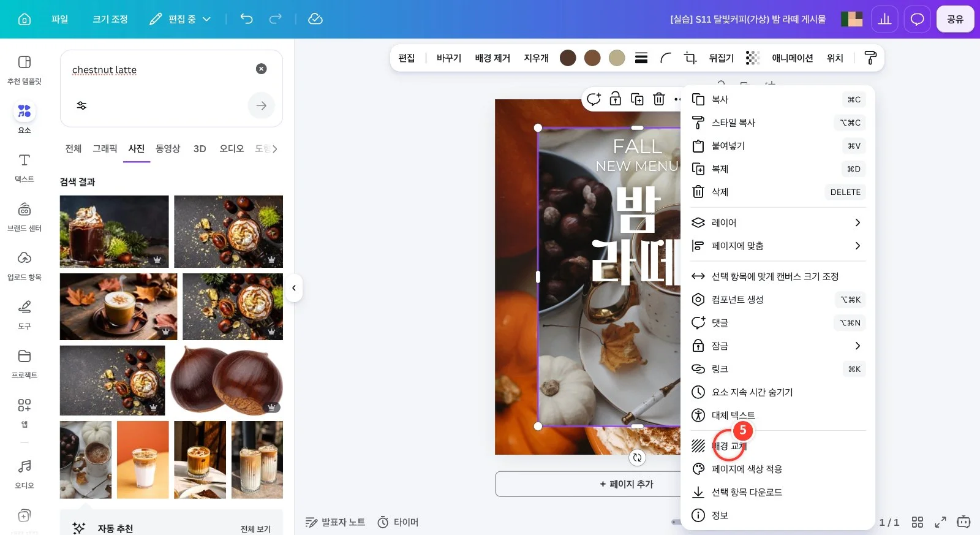This screenshot has width=980, height=535.
Task: Expand the 레이어 submenu
Action: 778,222
